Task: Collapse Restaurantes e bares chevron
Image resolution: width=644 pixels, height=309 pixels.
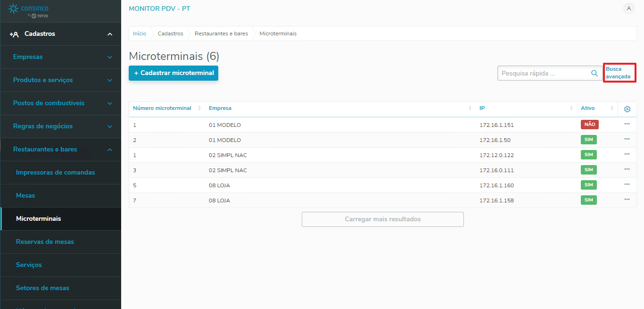Action: (x=110, y=150)
